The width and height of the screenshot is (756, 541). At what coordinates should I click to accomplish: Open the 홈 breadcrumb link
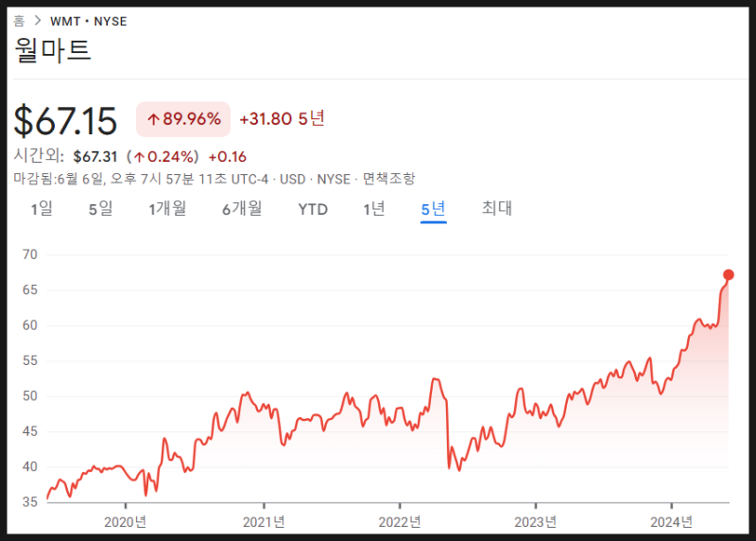pyautogui.click(x=19, y=21)
